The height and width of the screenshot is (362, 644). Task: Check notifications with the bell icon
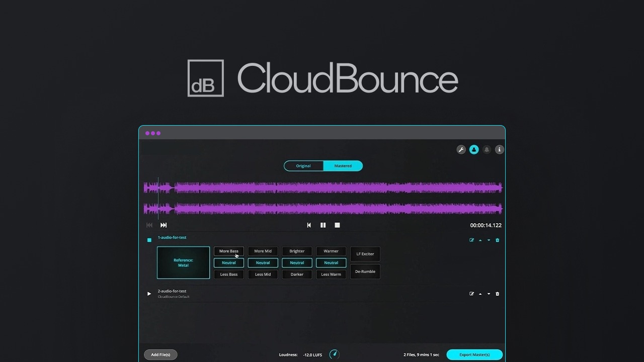487,149
